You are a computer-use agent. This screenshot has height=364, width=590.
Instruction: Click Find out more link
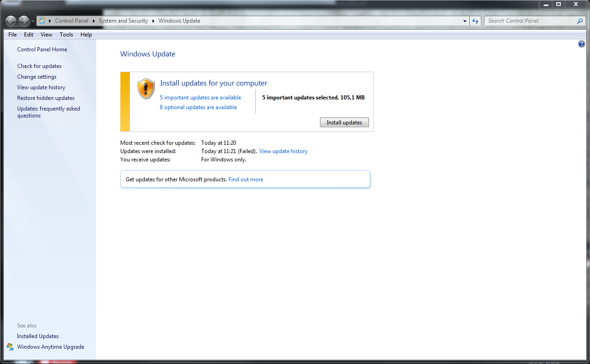coord(246,179)
